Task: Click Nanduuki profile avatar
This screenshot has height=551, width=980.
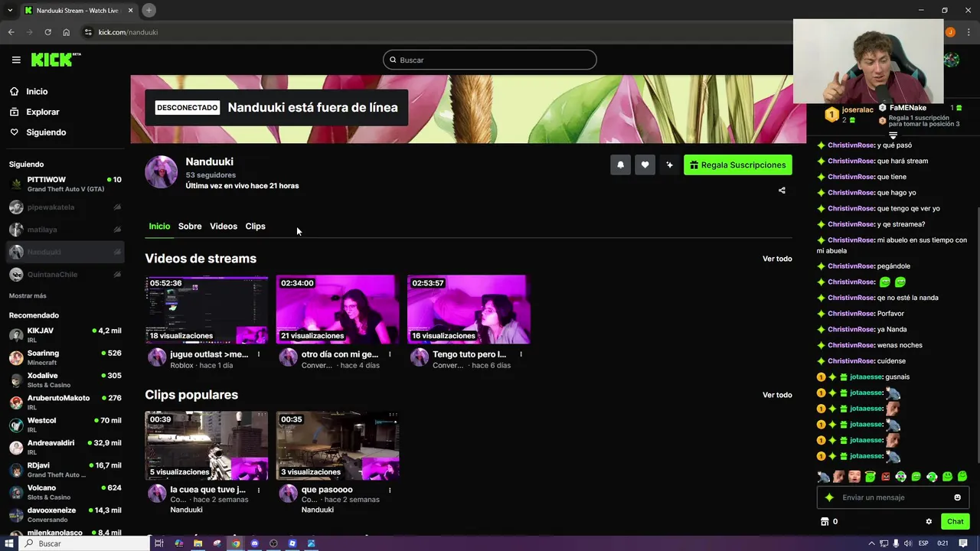Action: (162, 172)
